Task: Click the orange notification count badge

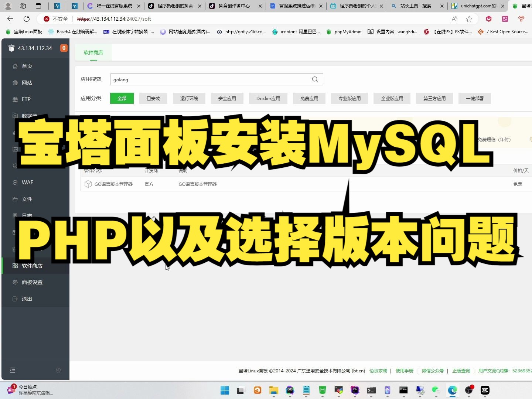Action: (x=64, y=48)
